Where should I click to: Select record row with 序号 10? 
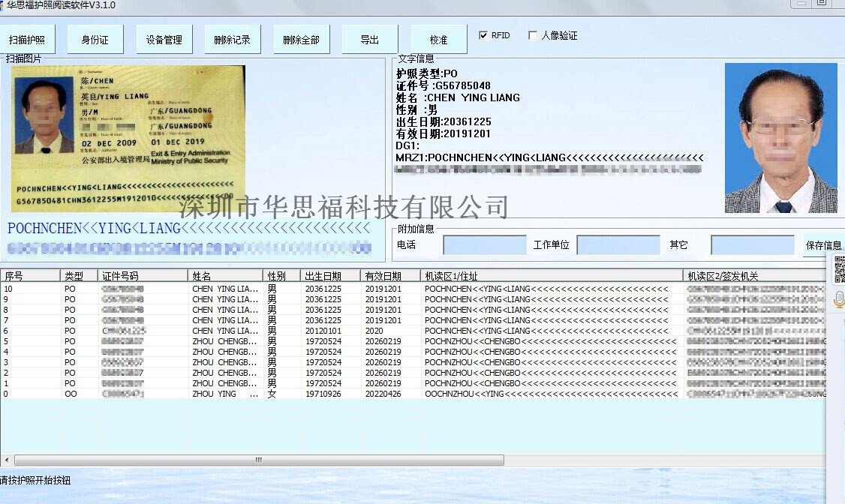[413, 289]
